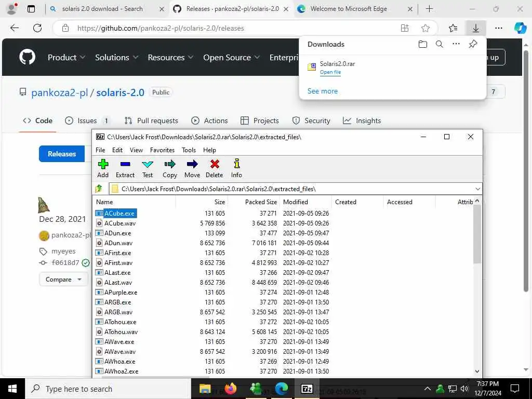532x399 pixels.
Task: Click the Releases button
Action: [62, 154]
